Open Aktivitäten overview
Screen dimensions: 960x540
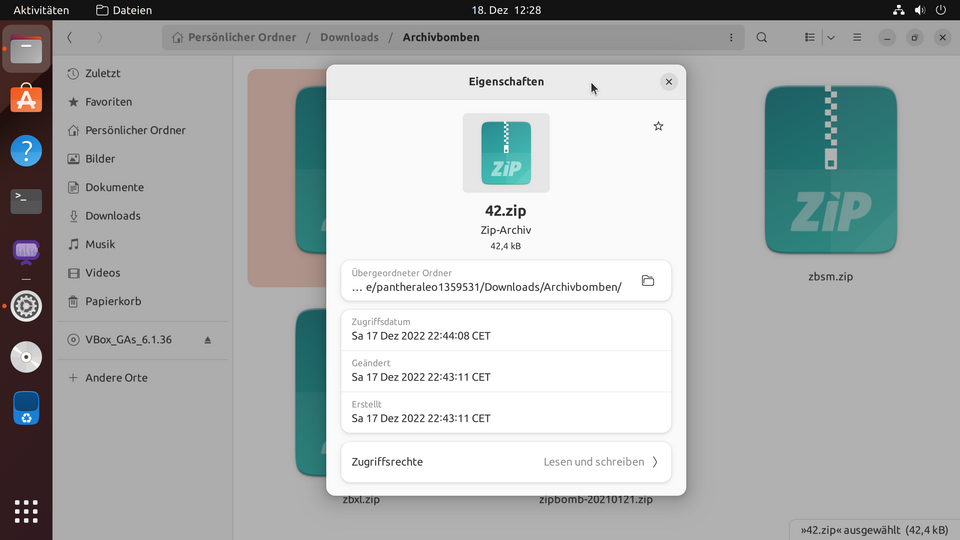(41, 10)
